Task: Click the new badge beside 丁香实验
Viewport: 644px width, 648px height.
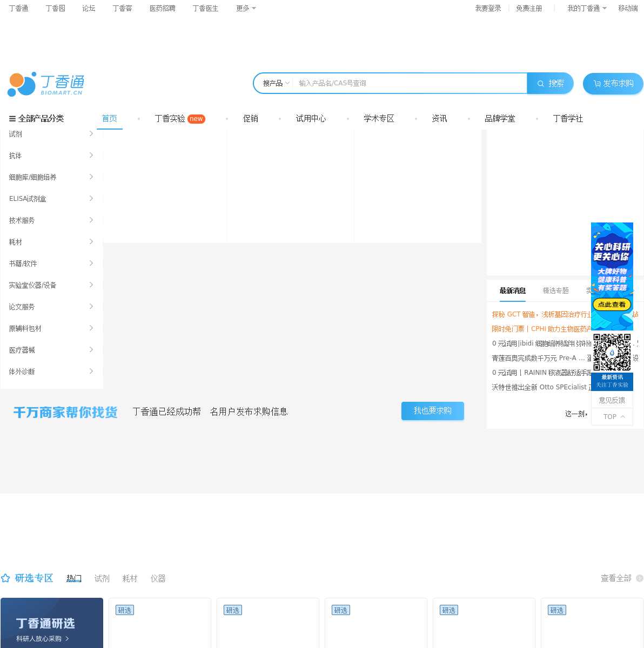Action: (196, 119)
